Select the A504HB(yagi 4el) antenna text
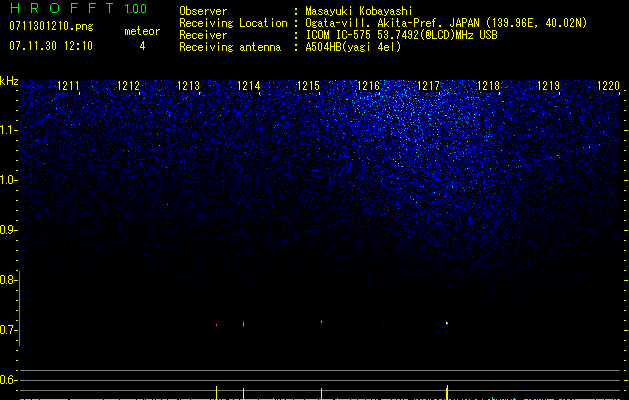The image size is (629, 400). (x=353, y=47)
